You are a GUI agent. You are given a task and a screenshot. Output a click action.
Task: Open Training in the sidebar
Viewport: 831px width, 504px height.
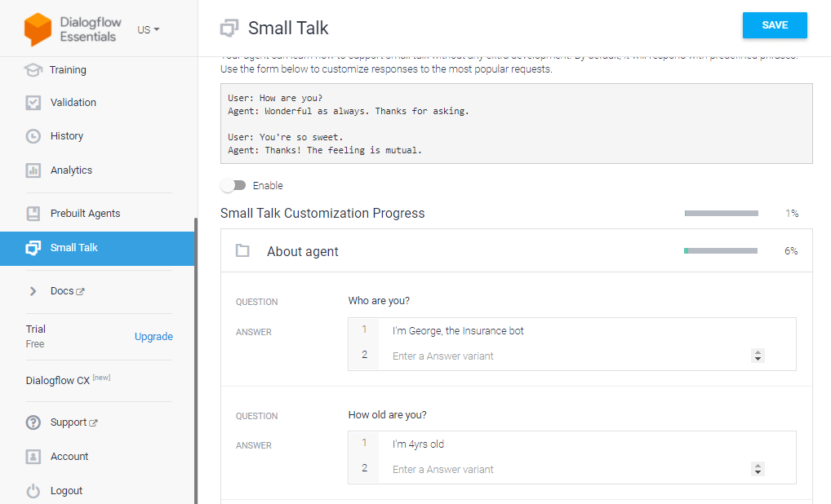(x=68, y=70)
